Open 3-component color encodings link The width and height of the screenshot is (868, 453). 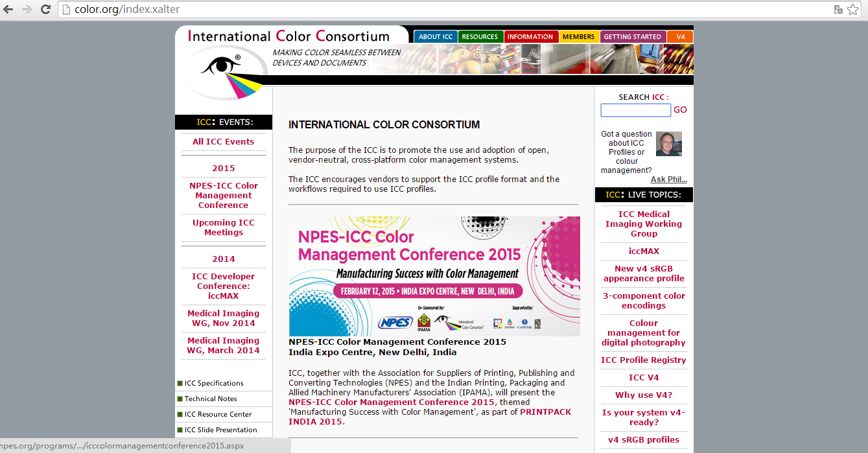(x=644, y=301)
